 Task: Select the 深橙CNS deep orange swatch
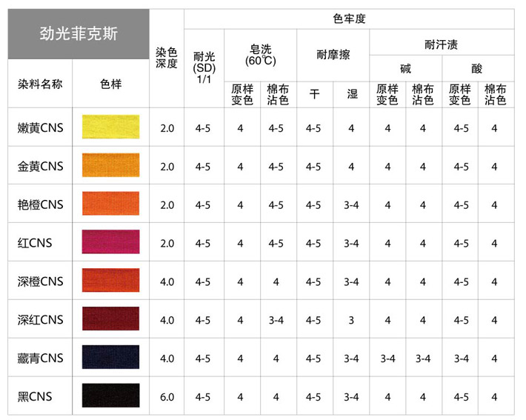[110, 281]
